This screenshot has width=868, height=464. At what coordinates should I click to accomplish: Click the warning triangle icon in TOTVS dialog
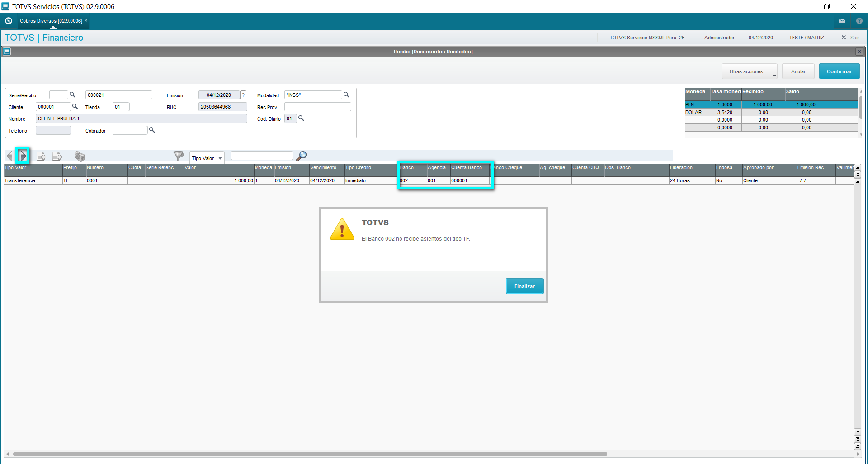coord(342,229)
